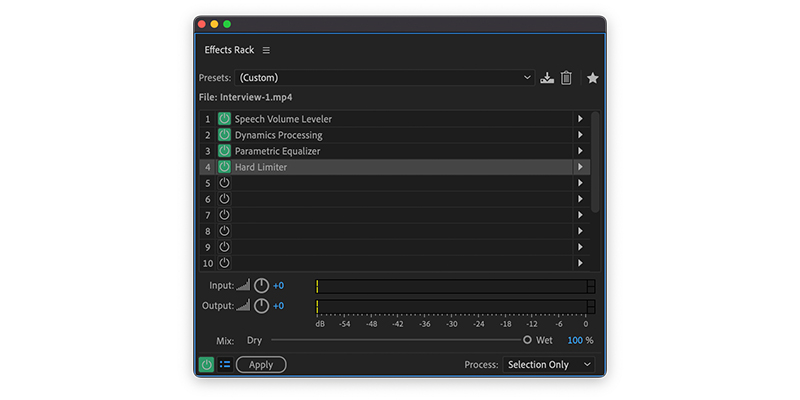This screenshot has width=800, height=400.
Task: Click the effects list vertical scrollbar
Action: click(595, 162)
